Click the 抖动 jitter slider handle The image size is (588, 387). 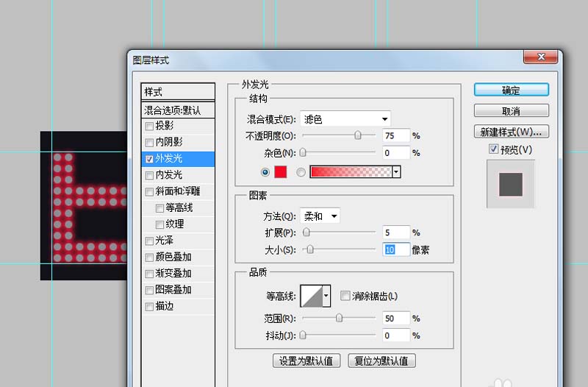click(x=303, y=335)
